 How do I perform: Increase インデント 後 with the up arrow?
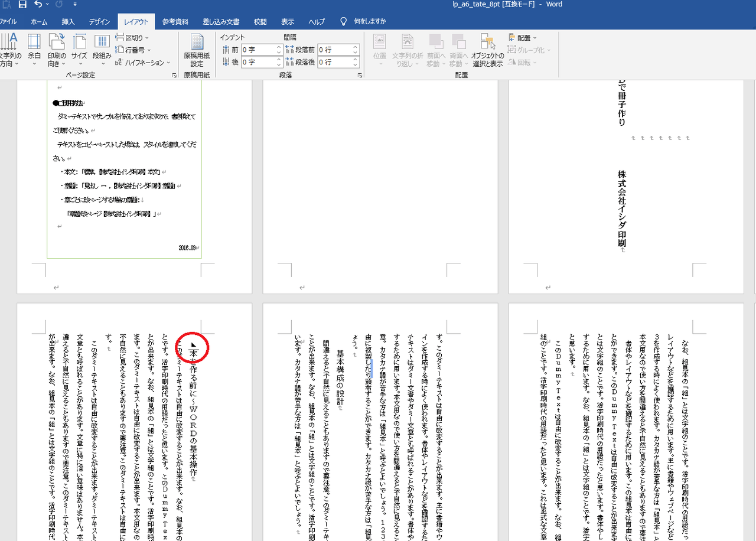pyautogui.click(x=278, y=60)
